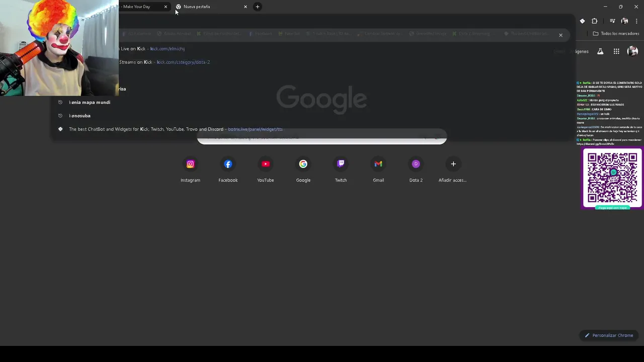The width and height of the screenshot is (644, 362).
Task: Close the Nueva pestaña tab
Action: click(246, 7)
